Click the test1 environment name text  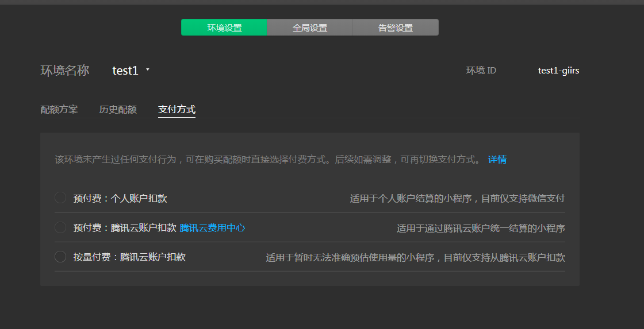click(125, 71)
